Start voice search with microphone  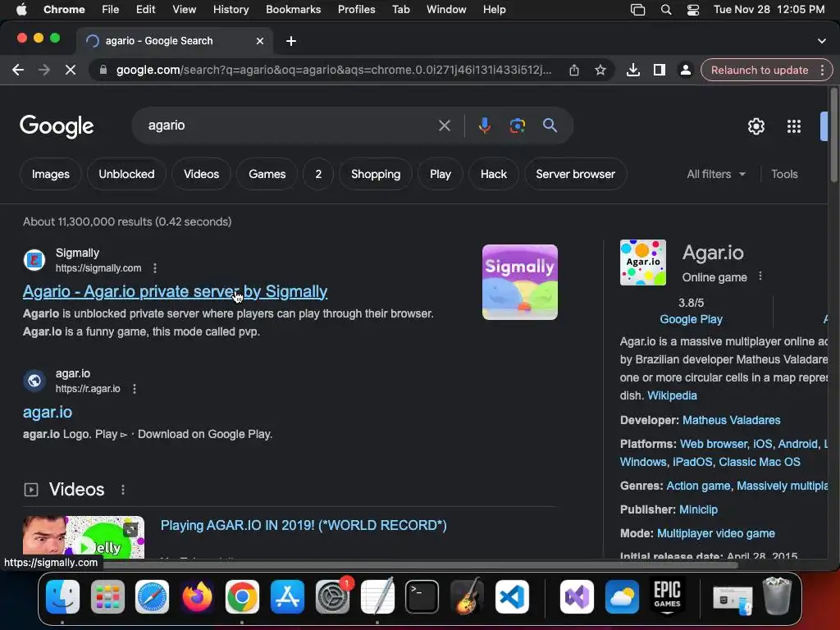tap(484, 126)
